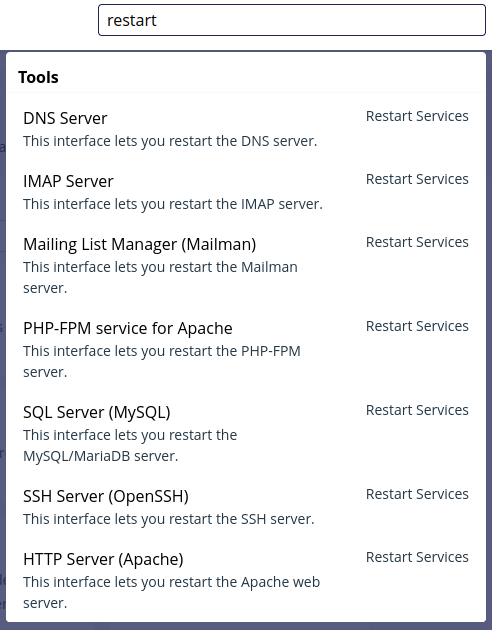Click Restart Services label beside DNS Server

click(x=417, y=116)
